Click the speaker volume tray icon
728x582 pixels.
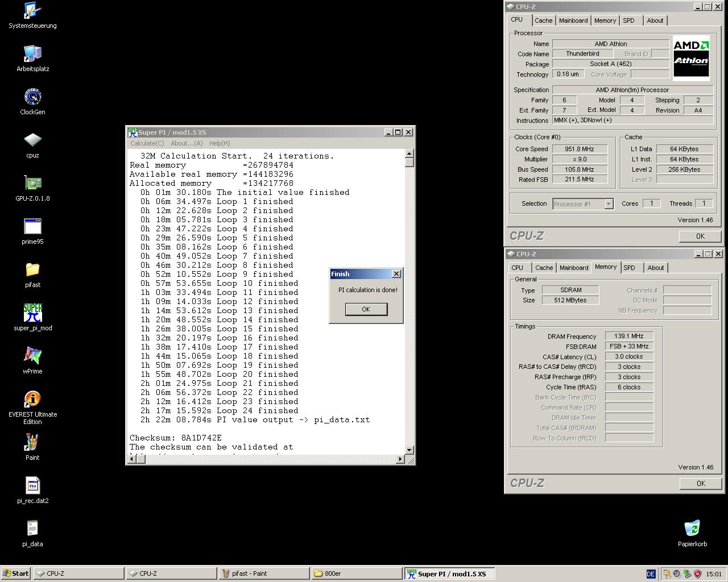pyautogui.click(x=677, y=574)
